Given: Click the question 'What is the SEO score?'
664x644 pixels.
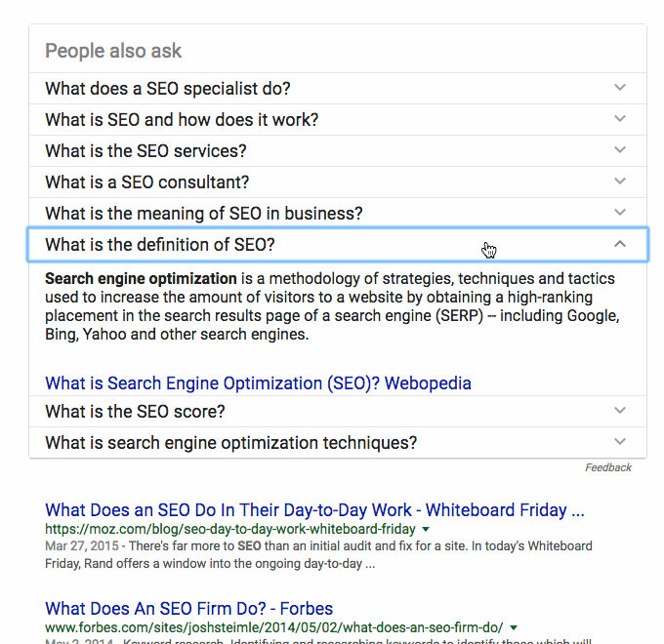Looking at the screenshot, I should (136, 411).
